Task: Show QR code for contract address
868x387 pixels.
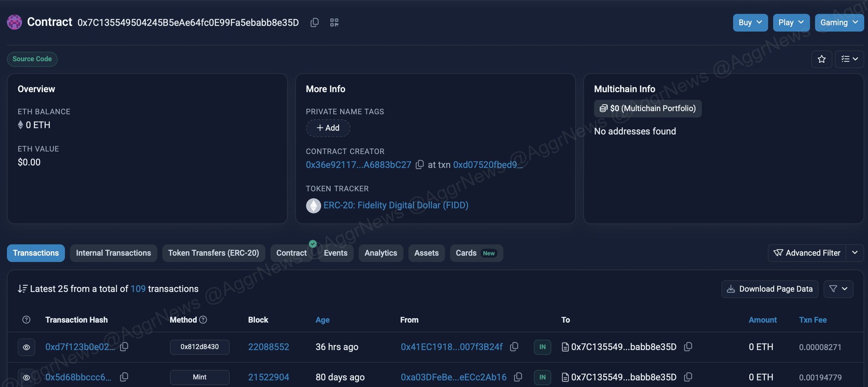Action: point(334,22)
